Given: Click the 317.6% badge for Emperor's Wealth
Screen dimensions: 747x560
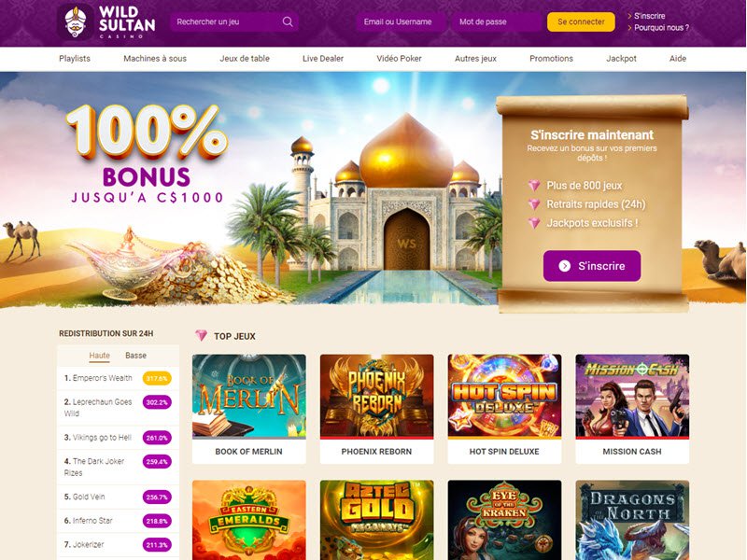Looking at the screenshot, I should click(157, 379).
